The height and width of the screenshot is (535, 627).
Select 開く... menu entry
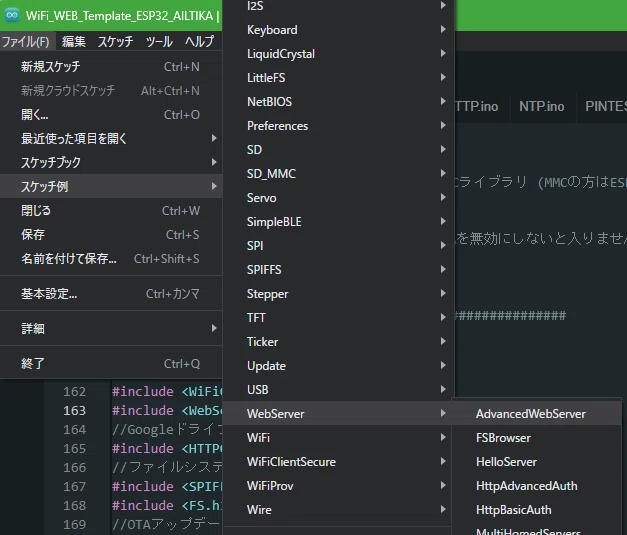(111, 114)
